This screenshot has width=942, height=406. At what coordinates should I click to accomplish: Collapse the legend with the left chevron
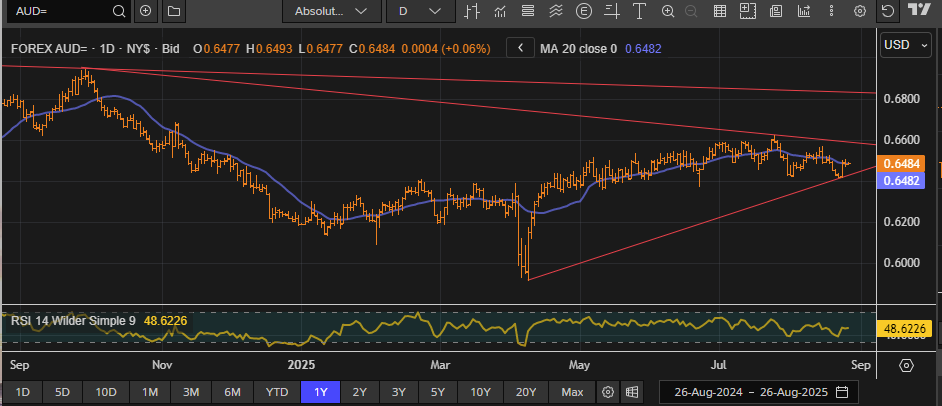521,48
